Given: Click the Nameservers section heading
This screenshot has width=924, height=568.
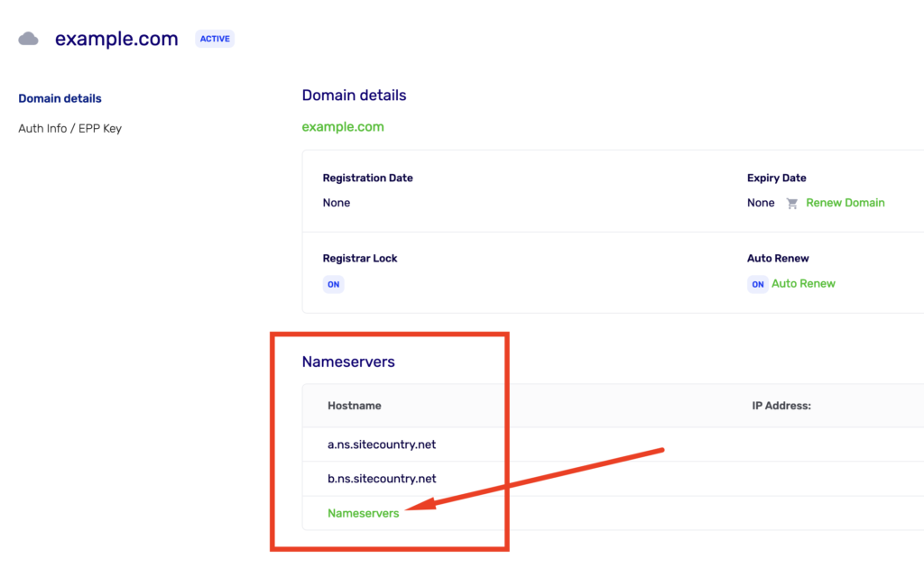Looking at the screenshot, I should (x=348, y=362).
